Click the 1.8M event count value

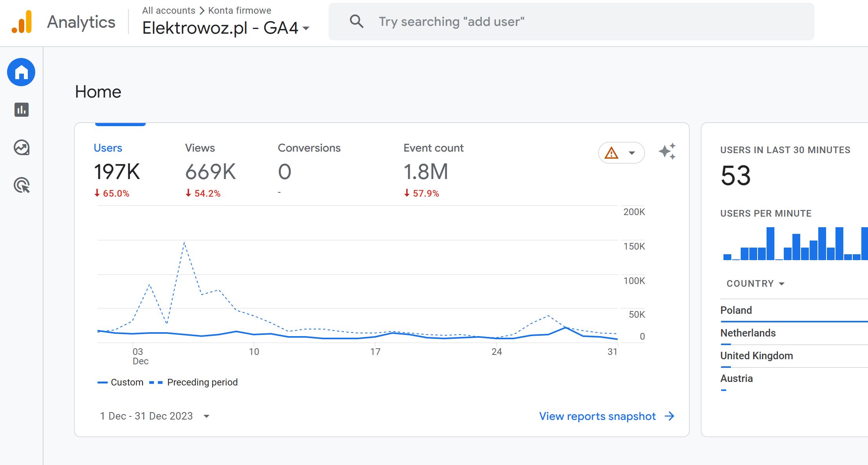tap(426, 172)
